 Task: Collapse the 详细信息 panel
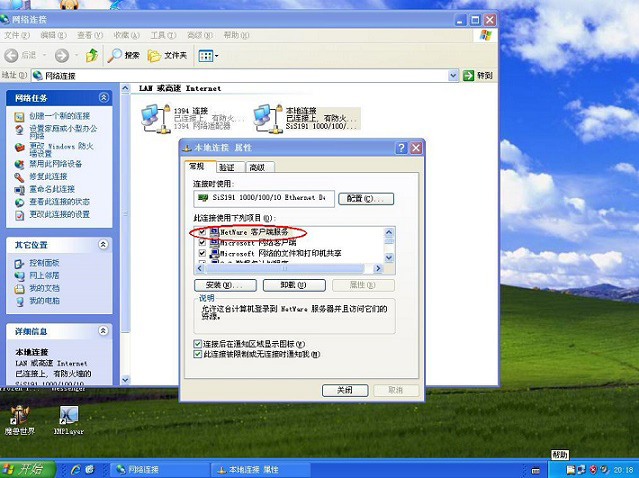[x=104, y=330]
